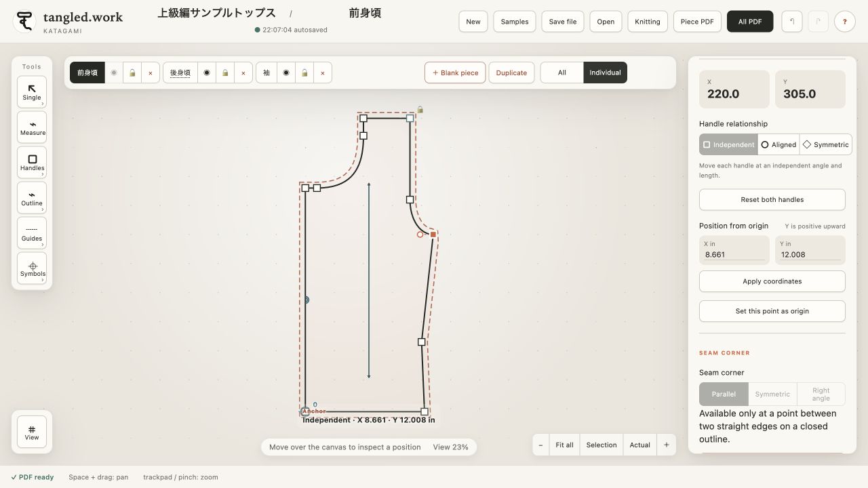Image resolution: width=868 pixels, height=488 pixels.
Task: Select the Single selection tool
Action: [32, 91]
